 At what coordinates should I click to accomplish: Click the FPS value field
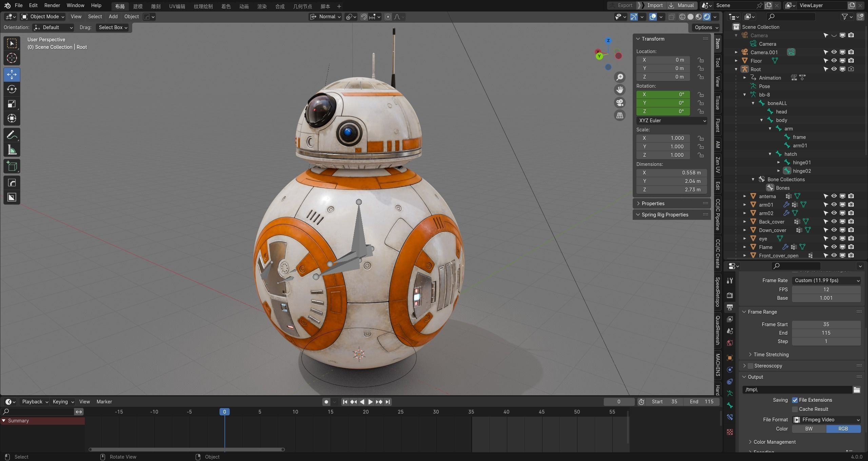[826, 290]
